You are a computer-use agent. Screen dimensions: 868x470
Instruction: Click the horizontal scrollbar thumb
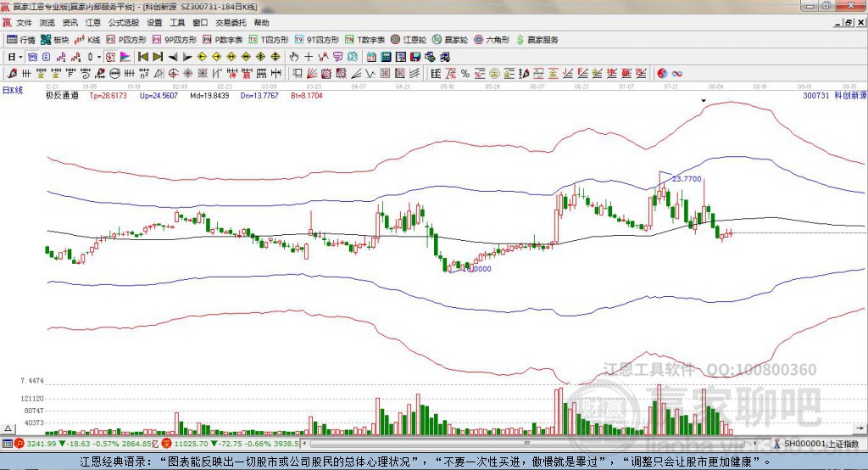coord(527,444)
